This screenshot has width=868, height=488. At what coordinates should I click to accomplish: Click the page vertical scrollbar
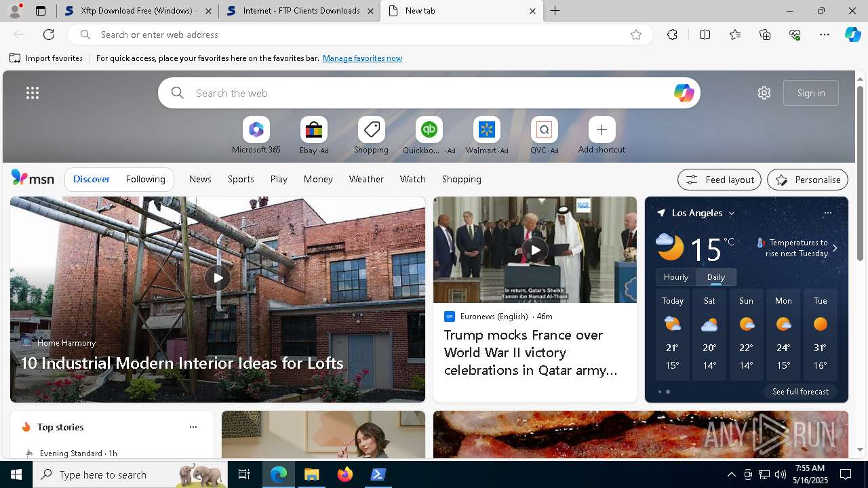click(861, 173)
